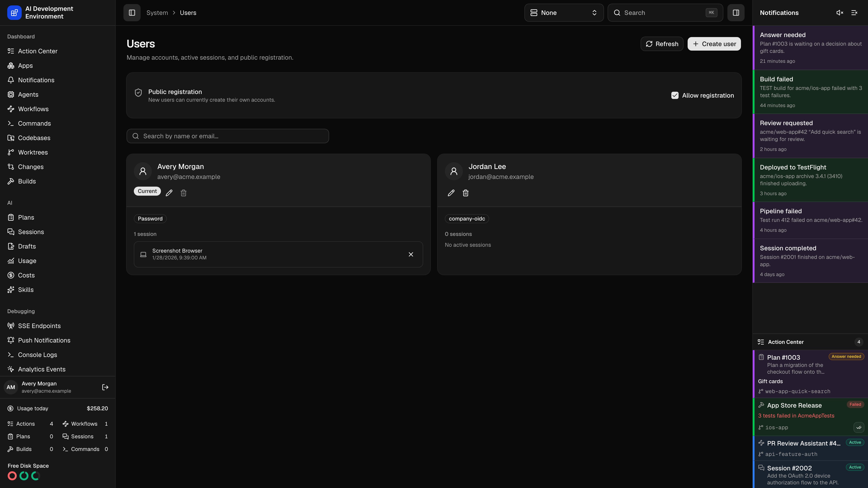Viewport: 868px width, 488px height.
Task: Click the top Search box
Action: tap(665, 13)
